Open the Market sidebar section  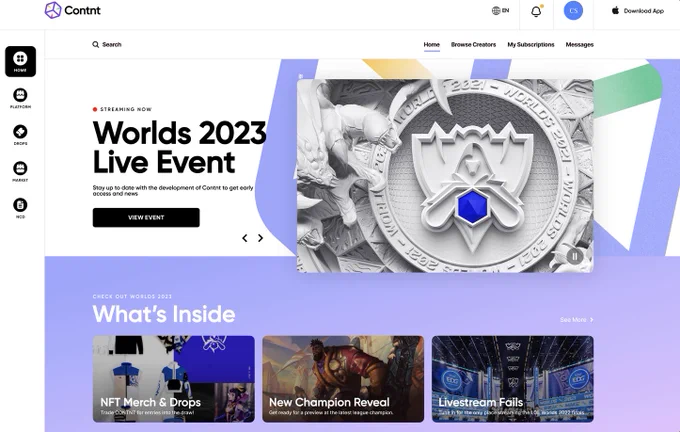pos(20,171)
